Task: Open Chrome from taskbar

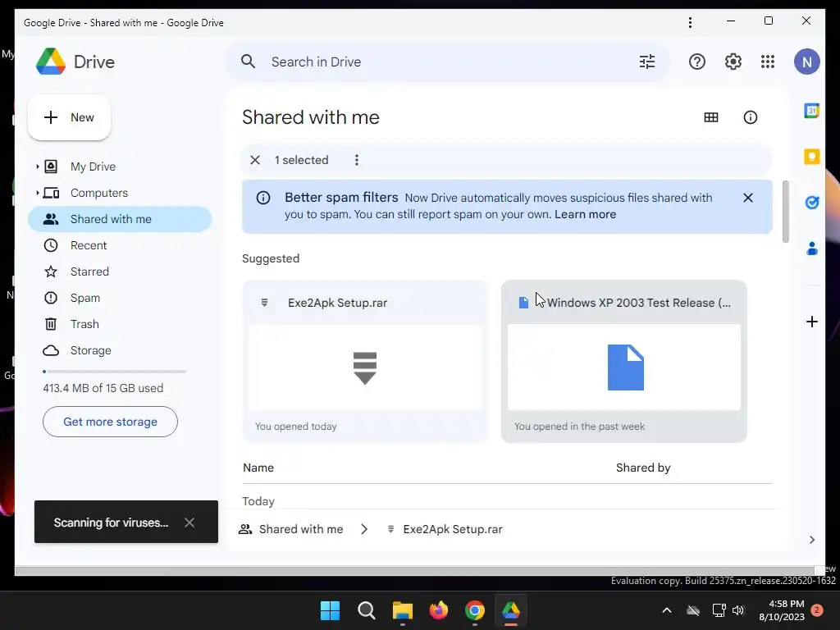Action: (475, 610)
